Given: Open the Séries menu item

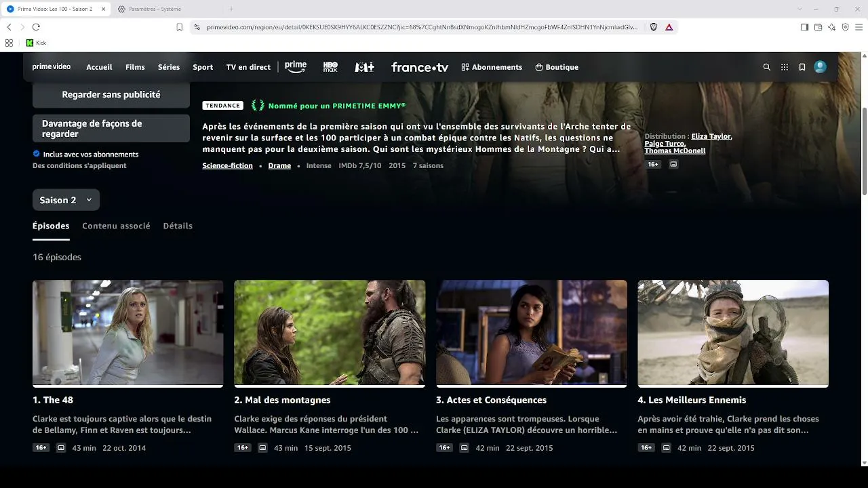Looking at the screenshot, I should (169, 67).
